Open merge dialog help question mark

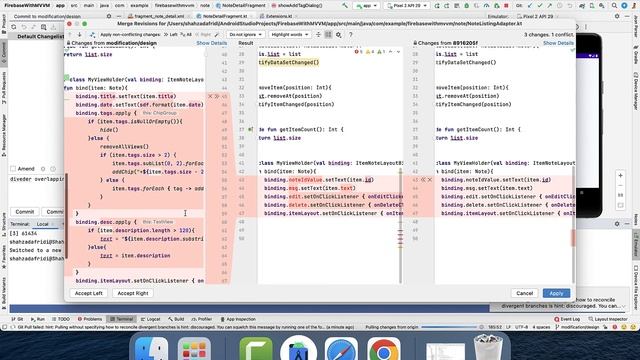(x=351, y=35)
